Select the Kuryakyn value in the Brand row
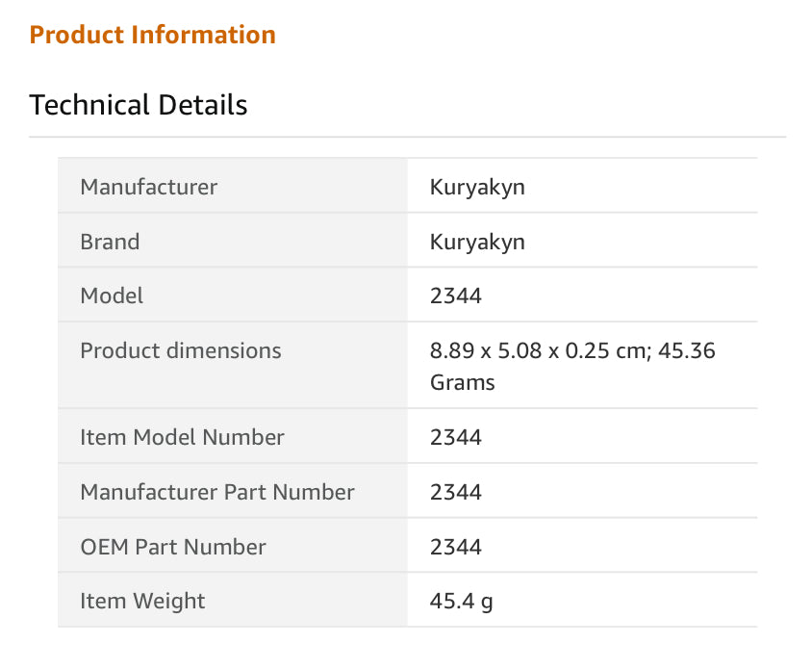 coord(477,242)
